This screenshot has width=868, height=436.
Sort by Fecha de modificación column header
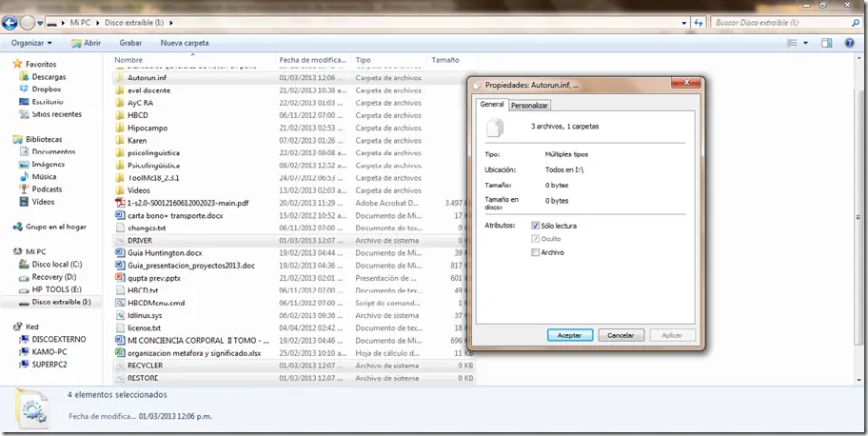(x=313, y=60)
